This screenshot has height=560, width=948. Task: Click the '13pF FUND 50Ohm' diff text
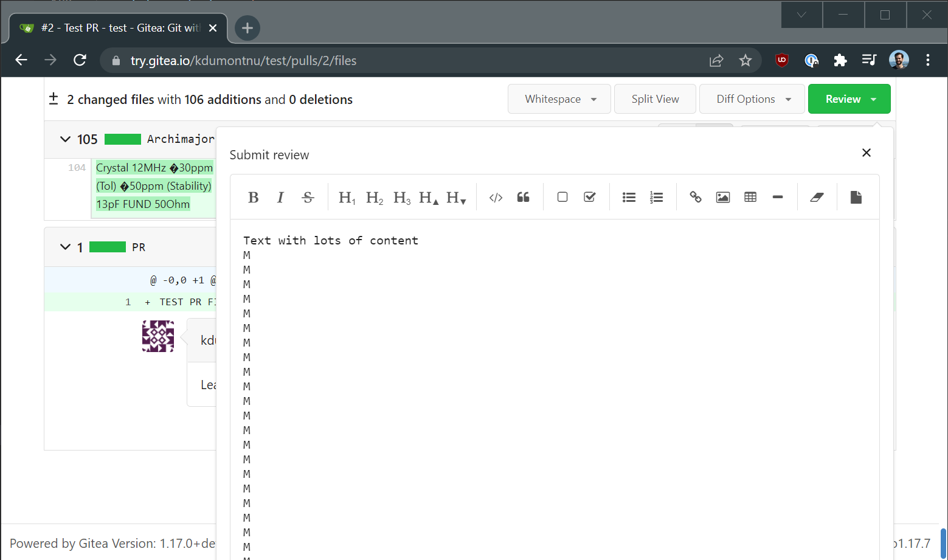point(143,204)
